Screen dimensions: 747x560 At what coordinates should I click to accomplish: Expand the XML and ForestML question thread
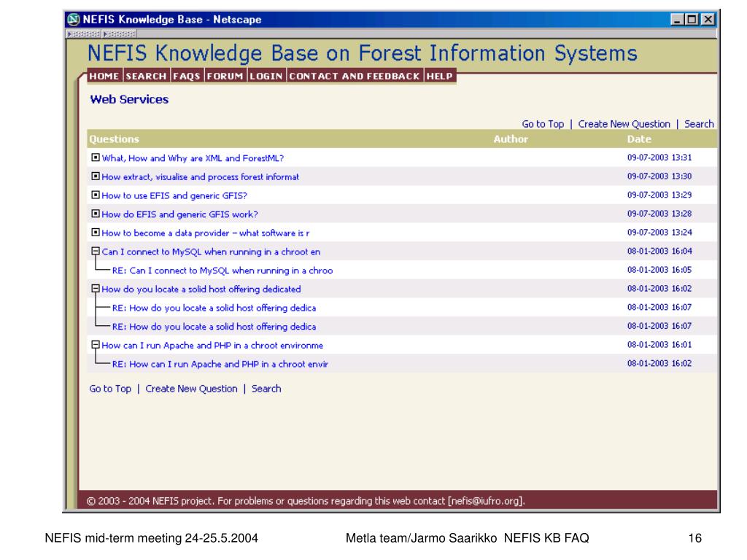click(x=96, y=157)
